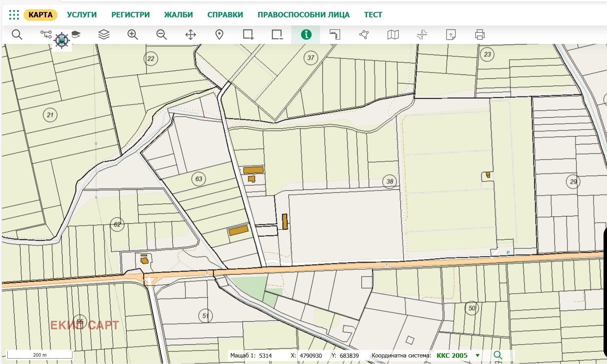
Task: Go to the СПРАВКИ section
Action: tap(225, 15)
